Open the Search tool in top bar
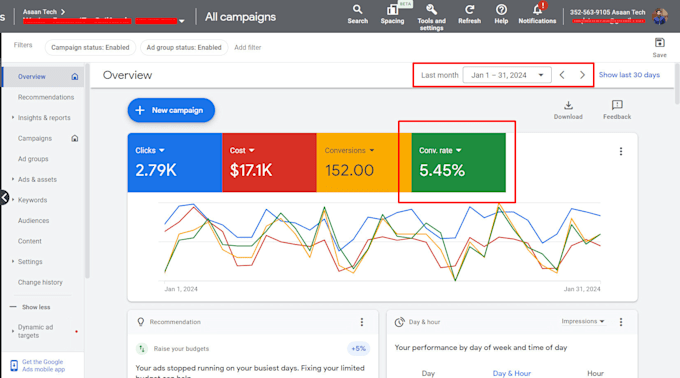Screen dimensions: 680x378 pyautogui.click(x=357, y=14)
